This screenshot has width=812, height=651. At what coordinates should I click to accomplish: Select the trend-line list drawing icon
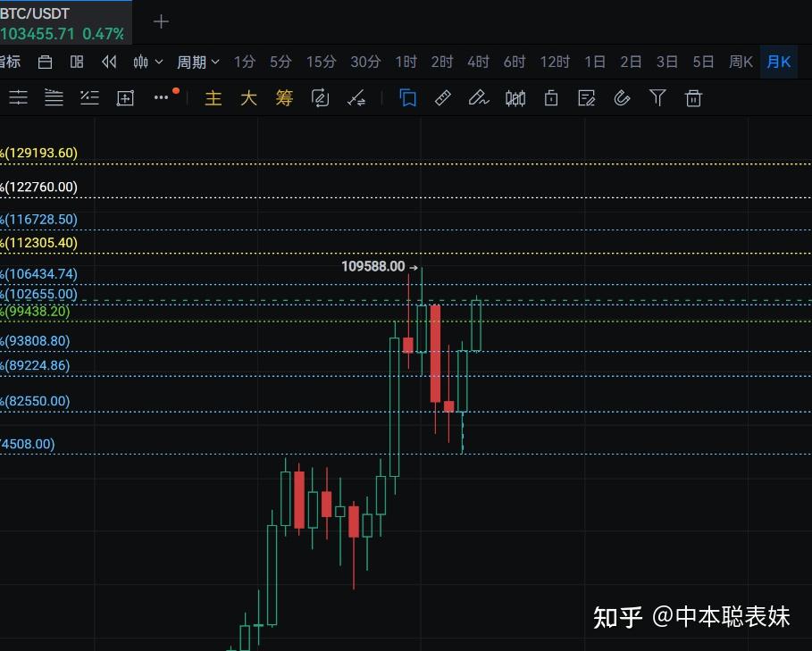[x=89, y=97]
